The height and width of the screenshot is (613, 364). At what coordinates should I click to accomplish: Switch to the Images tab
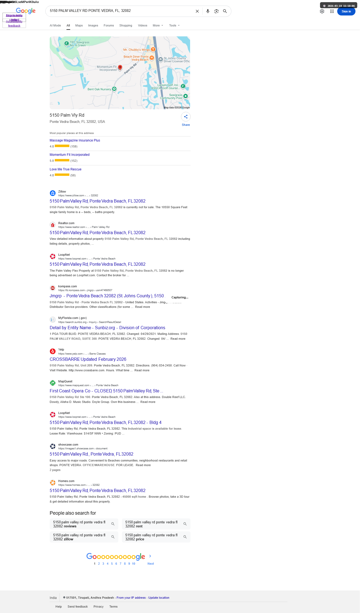tap(93, 25)
